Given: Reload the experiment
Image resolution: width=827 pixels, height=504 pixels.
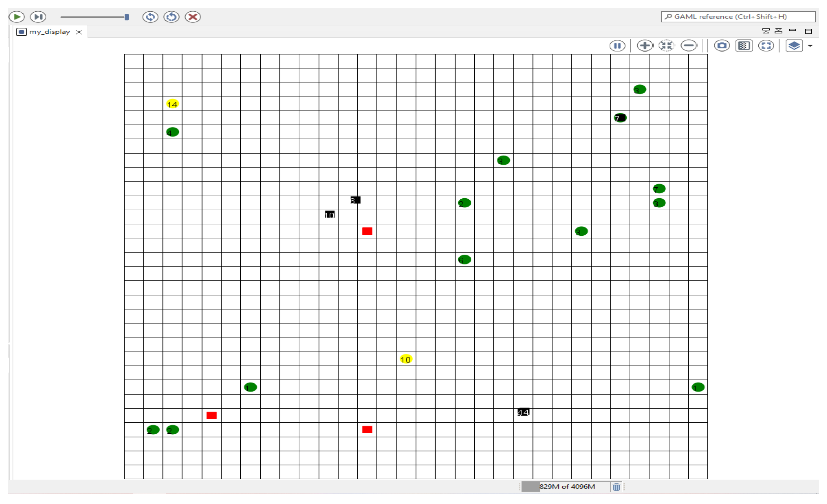Looking at the screenshot, I should coord(171,16).
